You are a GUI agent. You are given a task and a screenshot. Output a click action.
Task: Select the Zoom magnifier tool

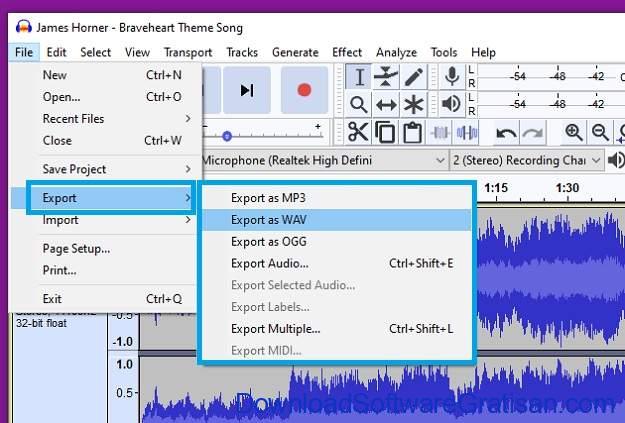coord(359,104)
